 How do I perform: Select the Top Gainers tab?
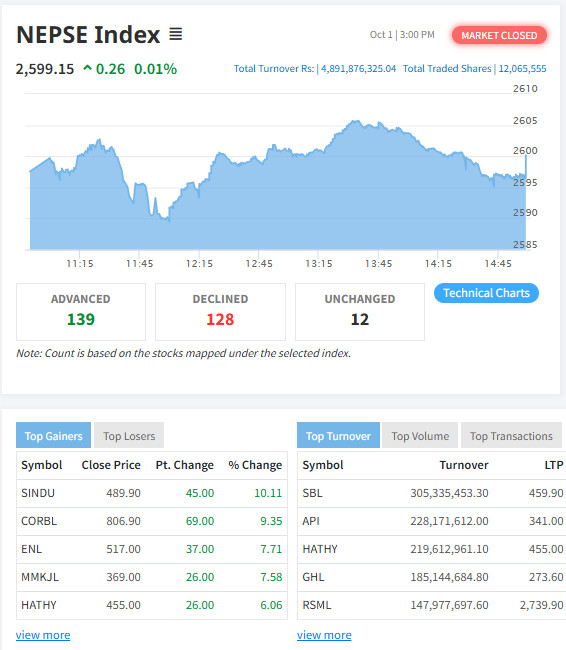53,436
